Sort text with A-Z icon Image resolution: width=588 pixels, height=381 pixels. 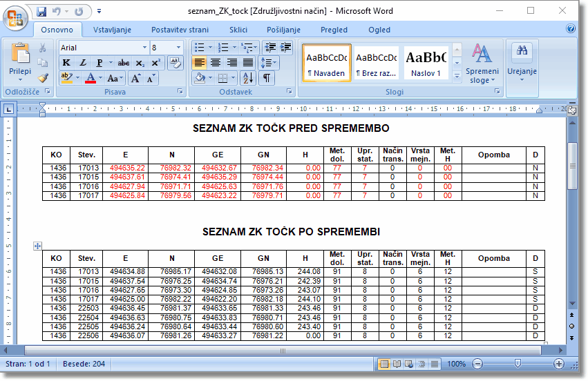247,78
